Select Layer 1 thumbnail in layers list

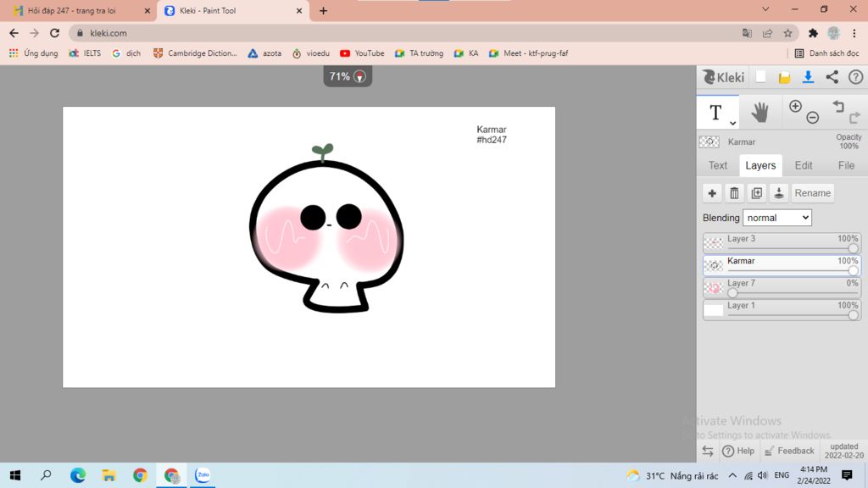click(714, 310)
